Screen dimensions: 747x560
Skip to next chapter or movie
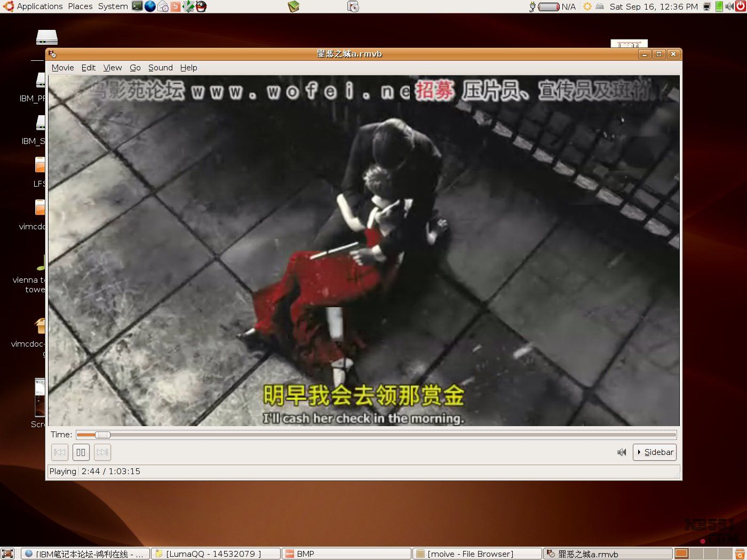click(x=102, y=452)
